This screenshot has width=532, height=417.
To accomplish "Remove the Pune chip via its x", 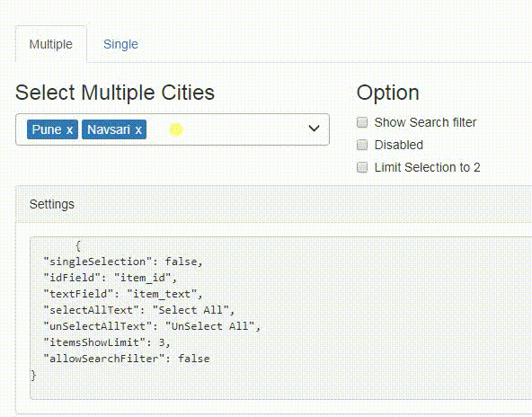I will pyautogui.click(x=69, y=130).
